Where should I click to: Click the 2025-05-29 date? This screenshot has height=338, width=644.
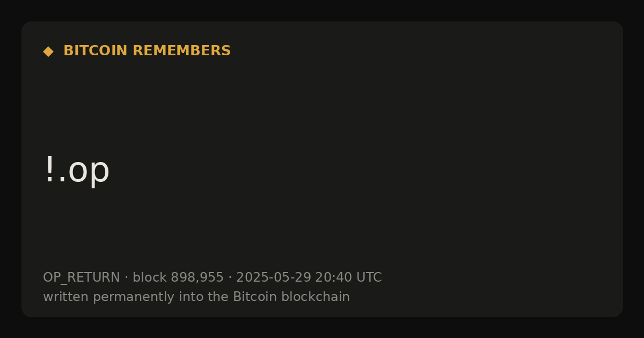274,278
